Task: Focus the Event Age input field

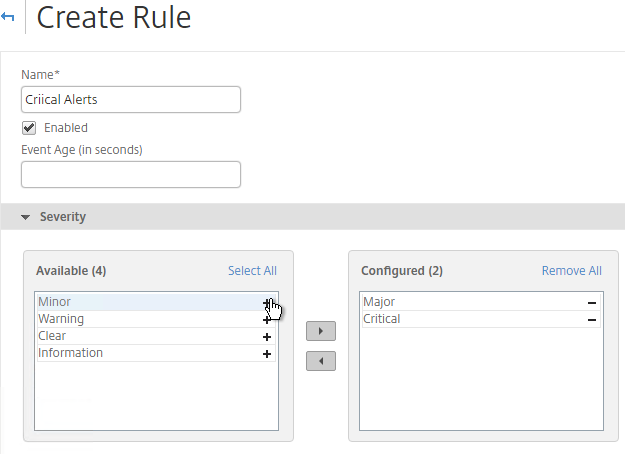Action: [131, 175]
